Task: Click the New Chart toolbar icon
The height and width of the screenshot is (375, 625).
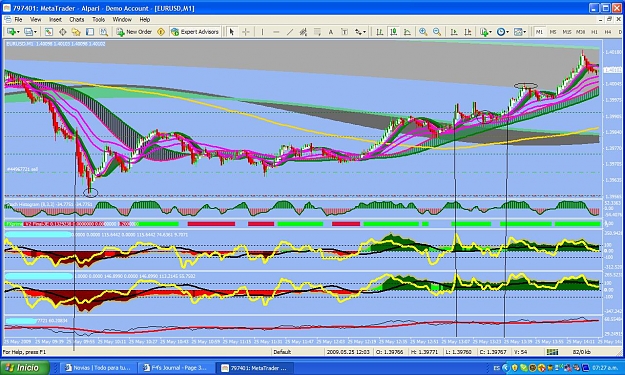Action: (11, 32)
